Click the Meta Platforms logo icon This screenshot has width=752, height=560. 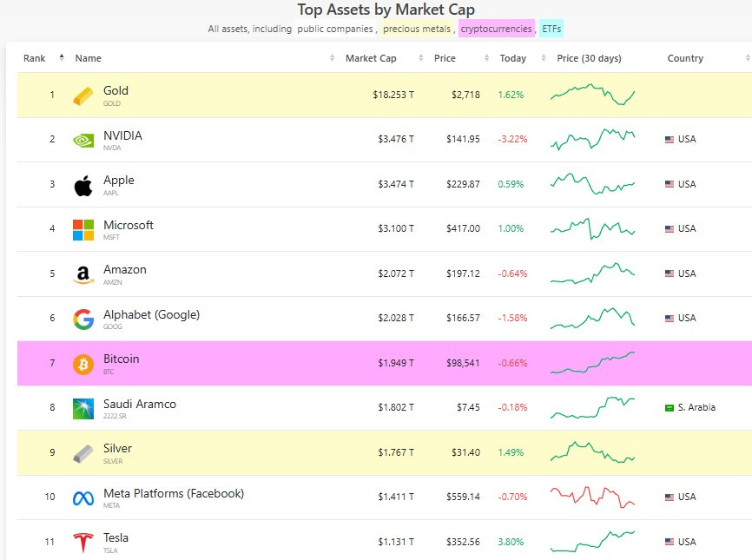pyautogui.click(x=83, y=498)
